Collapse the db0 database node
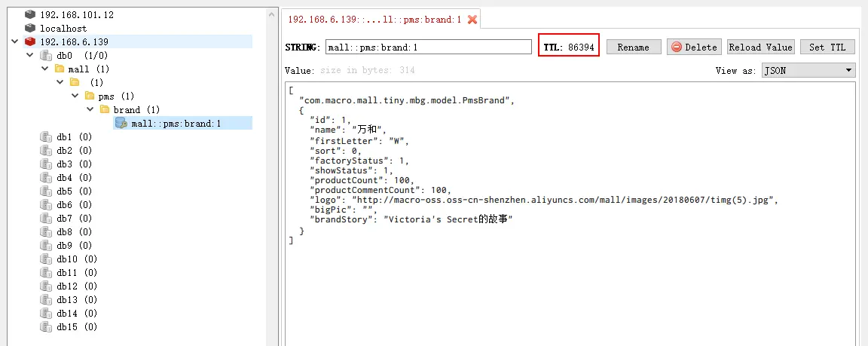Viewport: 868px width, 346px height. [x=30, y=55]
